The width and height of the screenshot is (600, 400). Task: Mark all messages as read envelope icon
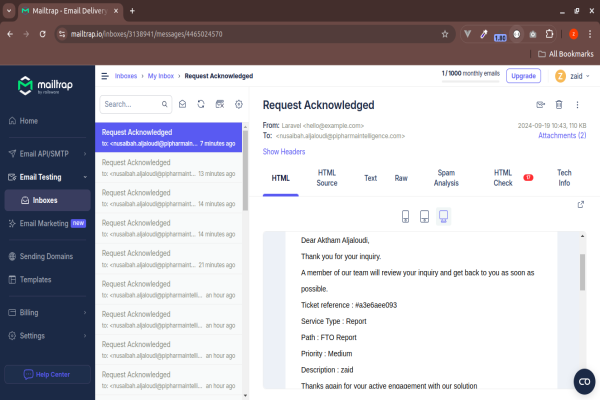point(183,104)
